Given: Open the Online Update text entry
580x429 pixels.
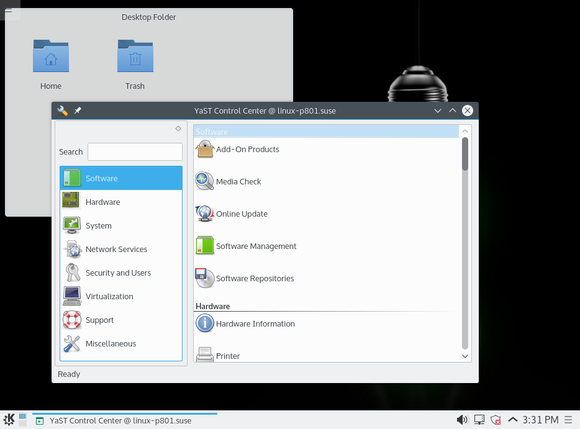Looking at the screenshot, I should click(x=242, y=214).
